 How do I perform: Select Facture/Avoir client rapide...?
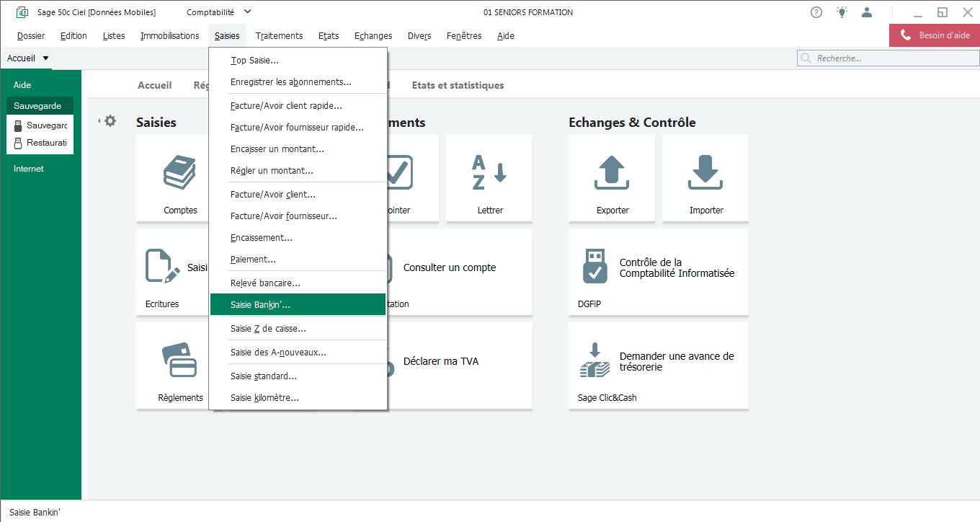point(298,106)
